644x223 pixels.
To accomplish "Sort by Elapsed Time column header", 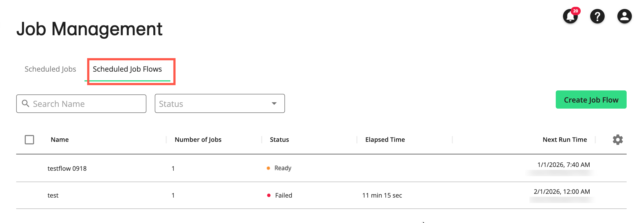I will point(385,140).
